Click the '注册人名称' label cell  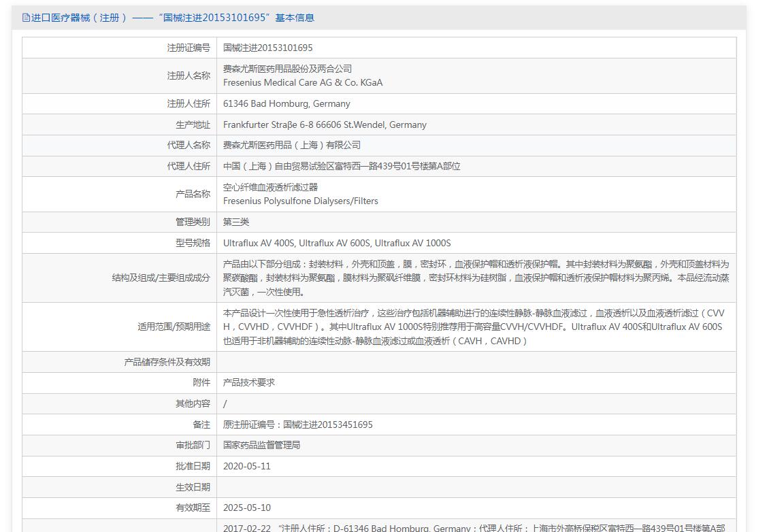(189, 76)
